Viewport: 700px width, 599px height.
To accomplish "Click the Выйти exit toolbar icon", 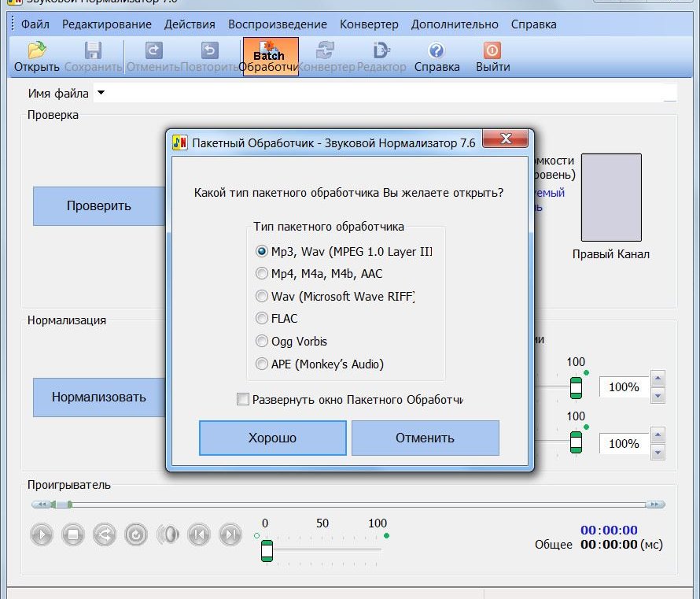I will point(492,57).
